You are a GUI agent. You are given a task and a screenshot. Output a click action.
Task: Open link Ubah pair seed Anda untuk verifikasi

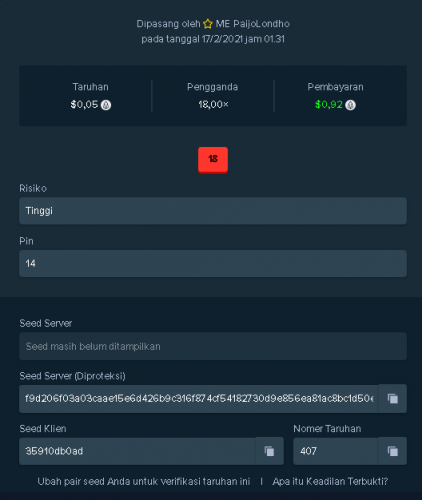tap(144, 482)
